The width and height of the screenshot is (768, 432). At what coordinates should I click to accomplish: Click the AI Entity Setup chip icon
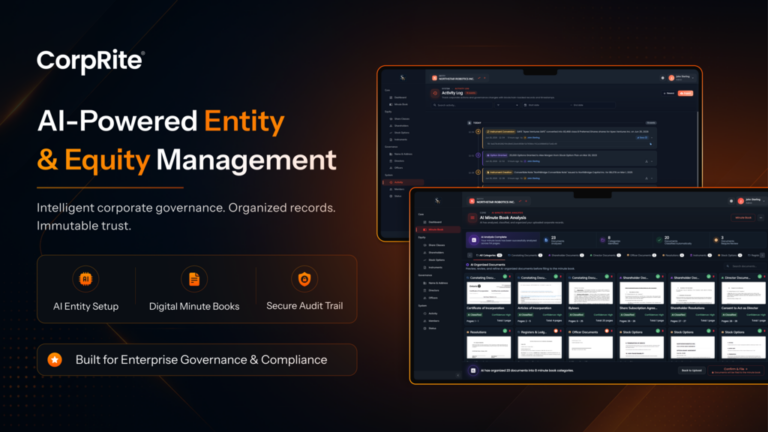[x=86, y=279]
